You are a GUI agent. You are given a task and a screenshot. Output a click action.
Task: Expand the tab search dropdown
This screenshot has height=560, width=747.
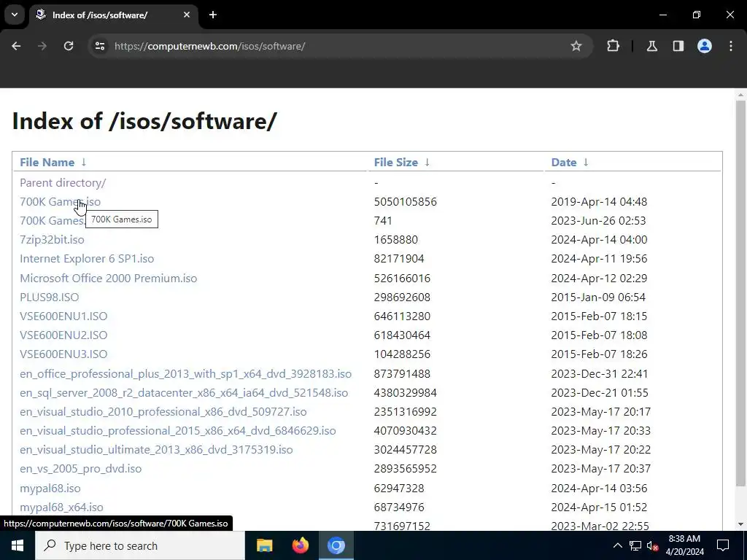click(15, 15)
